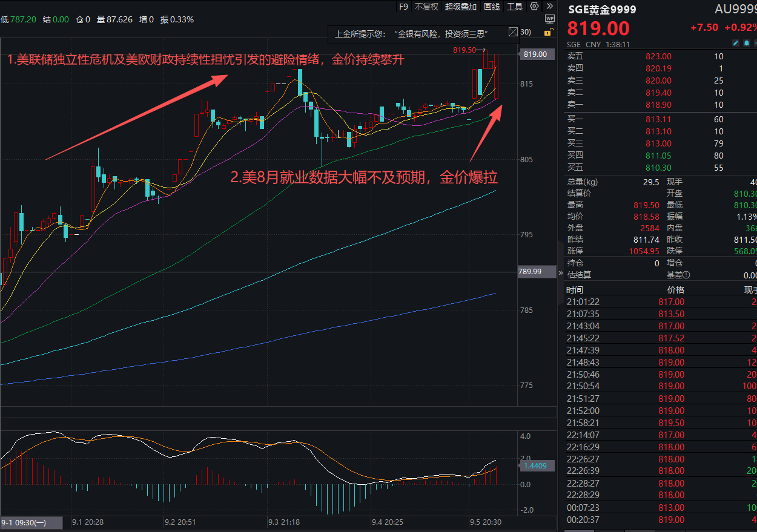Click the 789.99 price axis marker
Screen dimensions: 757x532
[530, 272]
